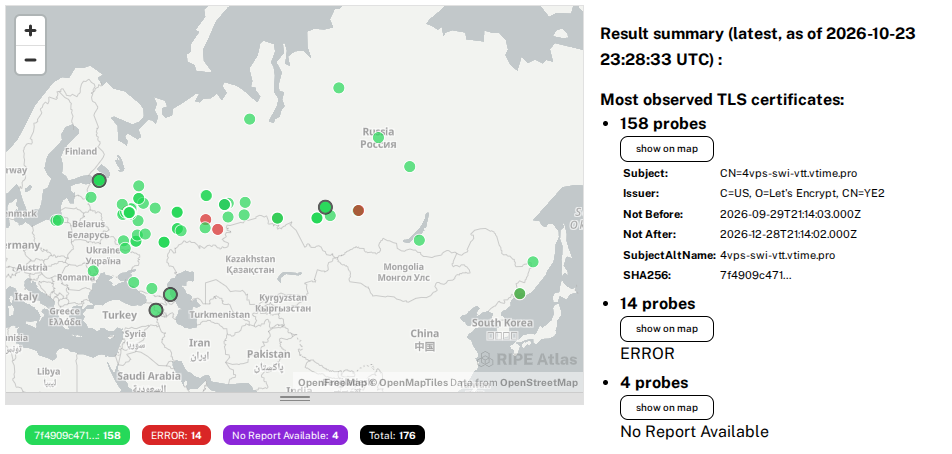
Task: Click the '4 probes' heading
Action: tap(654, 383)
